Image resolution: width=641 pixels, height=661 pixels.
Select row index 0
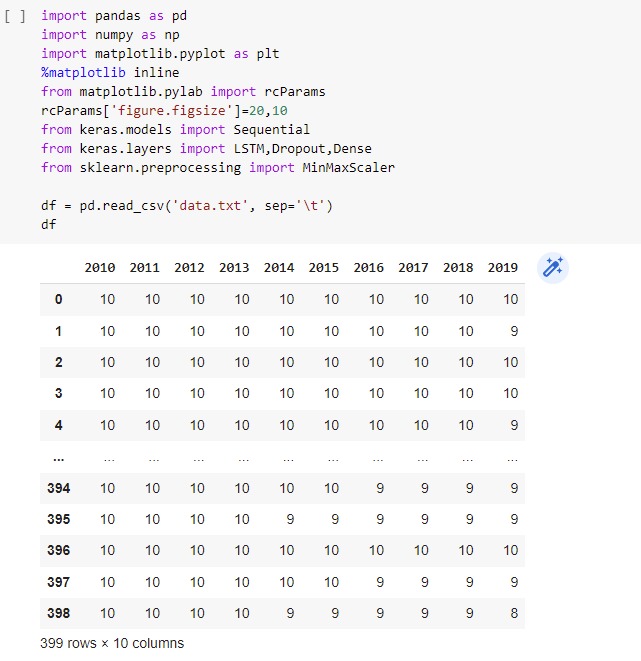(59, 299)
